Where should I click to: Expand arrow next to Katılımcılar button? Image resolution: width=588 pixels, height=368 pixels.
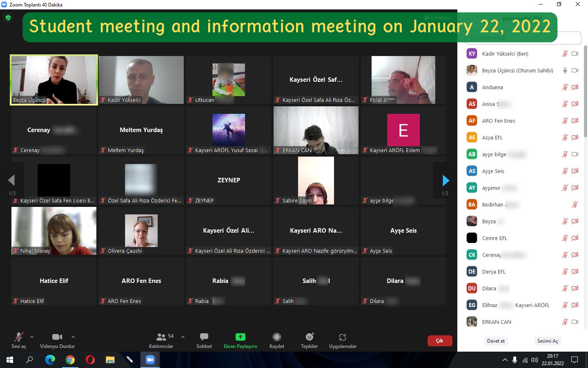tap(183, 337)
